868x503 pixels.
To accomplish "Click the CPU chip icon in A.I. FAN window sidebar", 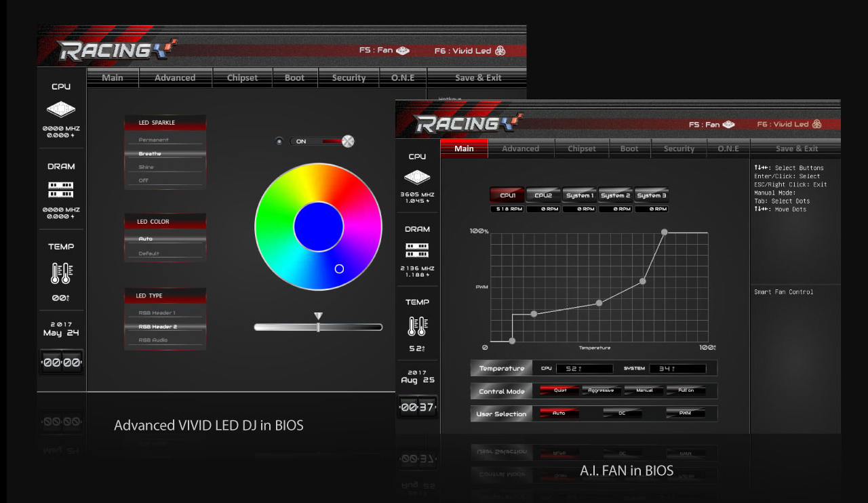I will coord(417,178).
